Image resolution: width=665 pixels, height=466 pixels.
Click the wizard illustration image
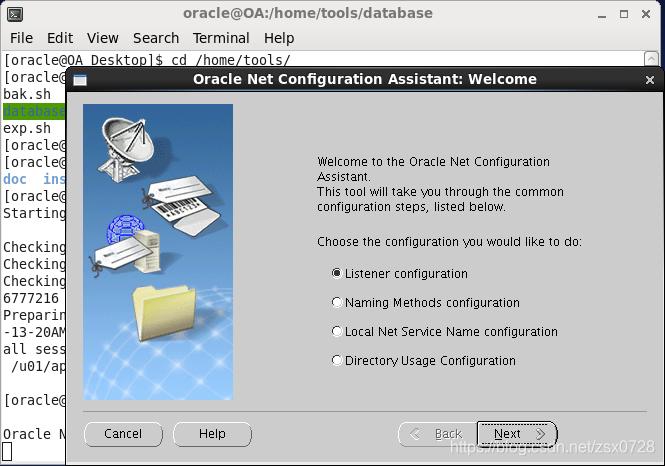click(x=158, y=252)
